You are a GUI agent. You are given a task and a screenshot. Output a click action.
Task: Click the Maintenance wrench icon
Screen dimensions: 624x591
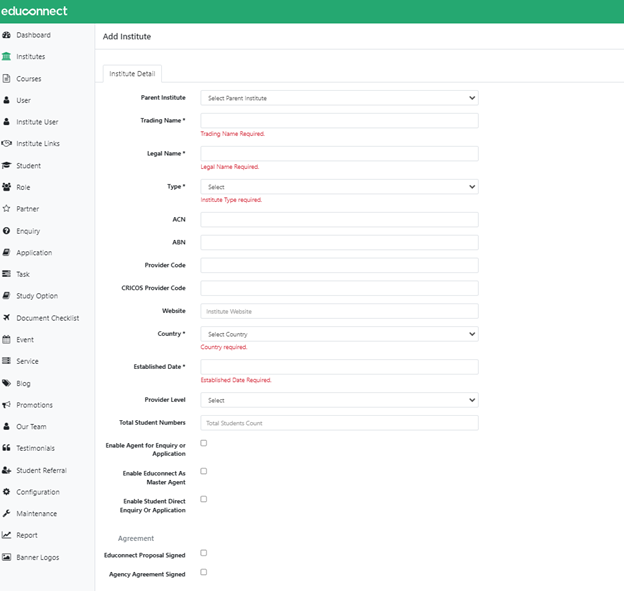(x=6, y=513)
